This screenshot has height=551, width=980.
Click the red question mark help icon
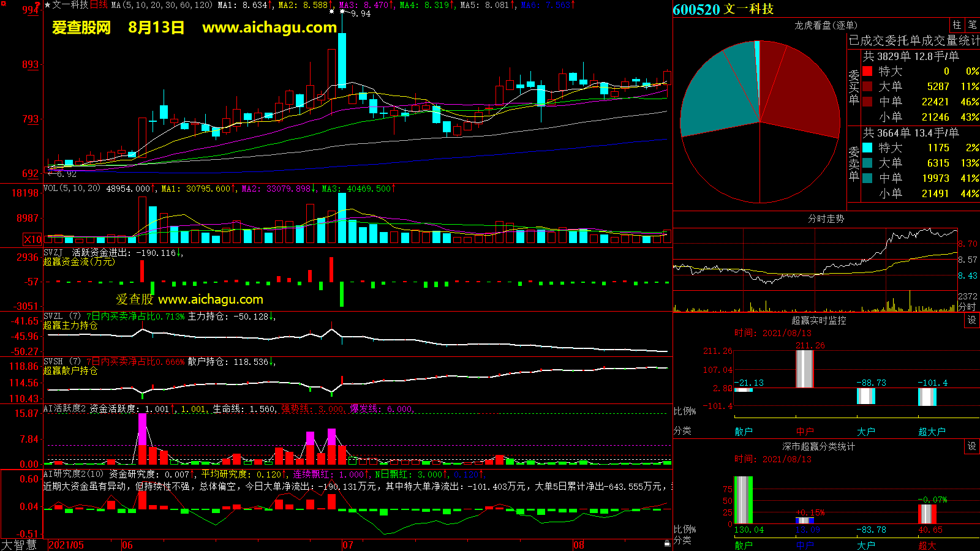(37, 5)
